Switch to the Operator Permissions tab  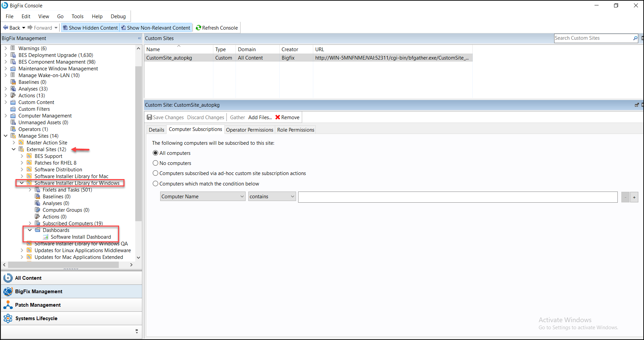tap(249, 130)
